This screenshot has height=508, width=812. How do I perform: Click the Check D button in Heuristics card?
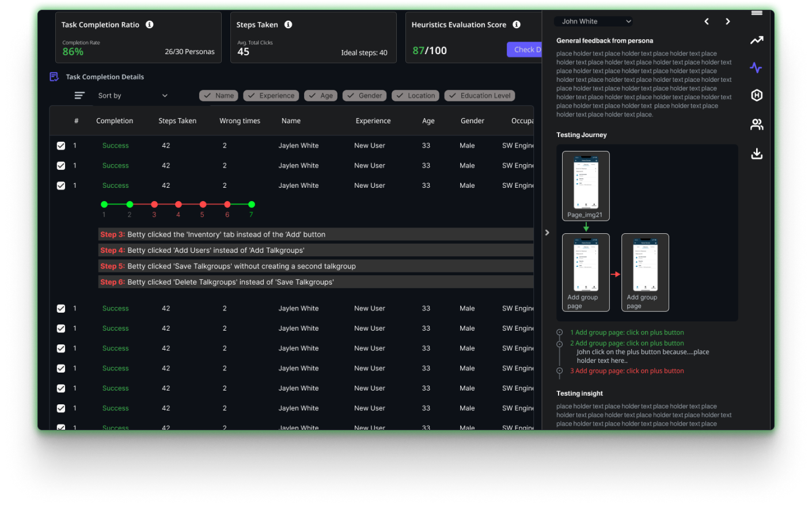tap(525, 50)
